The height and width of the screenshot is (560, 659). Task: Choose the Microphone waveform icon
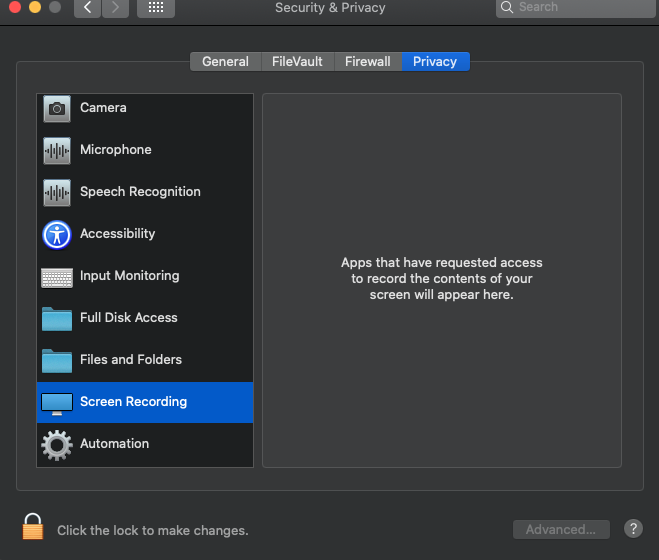click(x=57, y=151)
